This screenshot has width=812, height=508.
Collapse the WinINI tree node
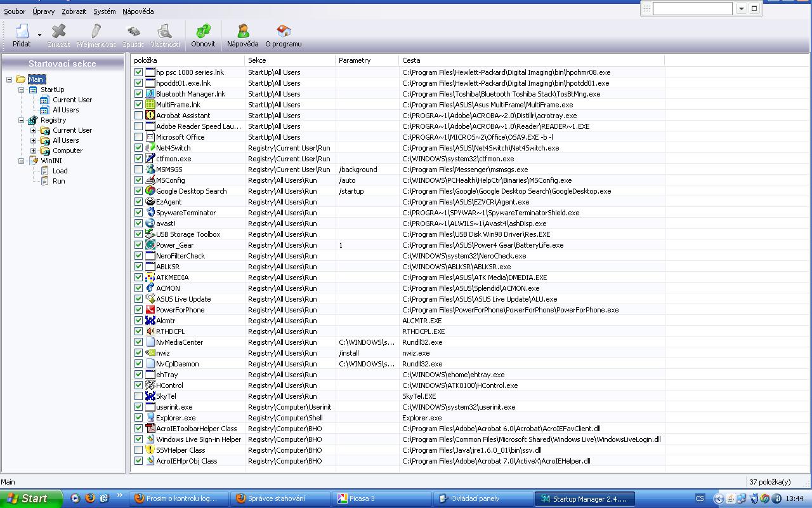21,161
